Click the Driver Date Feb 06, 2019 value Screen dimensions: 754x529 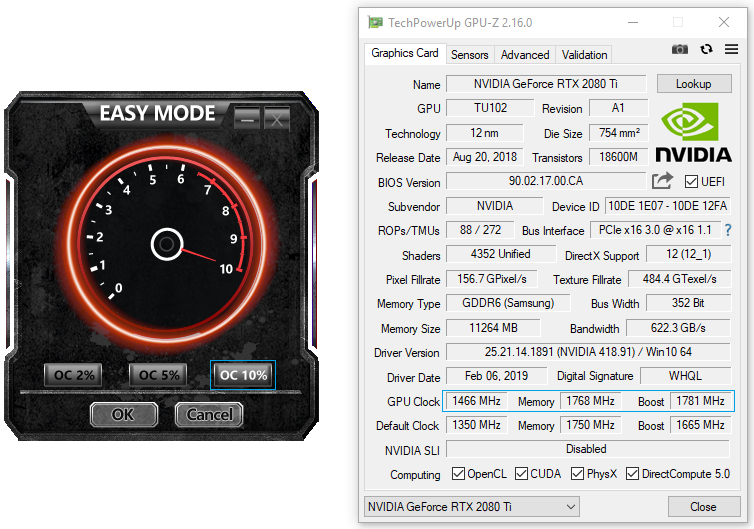[x=496, y=376]
